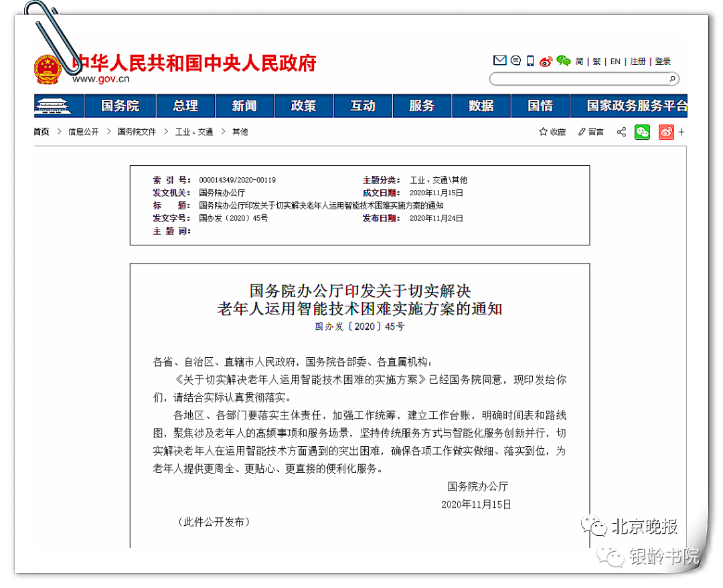Screen dimensions: 723x588
Task: Click the 国办发〔2020〕45号 line under headline
Action: coord(359,326)
